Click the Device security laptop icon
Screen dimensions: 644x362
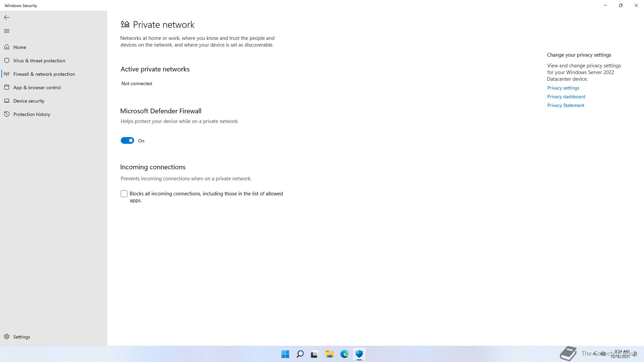pyautogui.click(x=7, y=101)
